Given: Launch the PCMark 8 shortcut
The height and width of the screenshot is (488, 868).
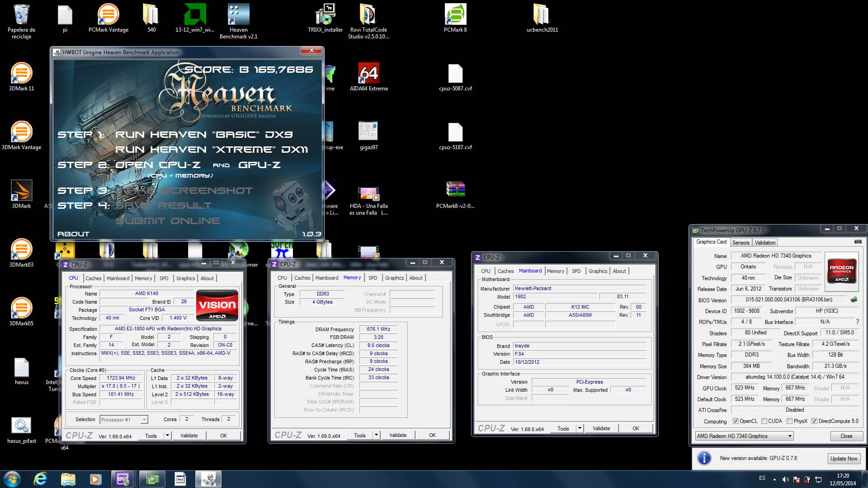Looking at the screenshot, I should (455, 19).
